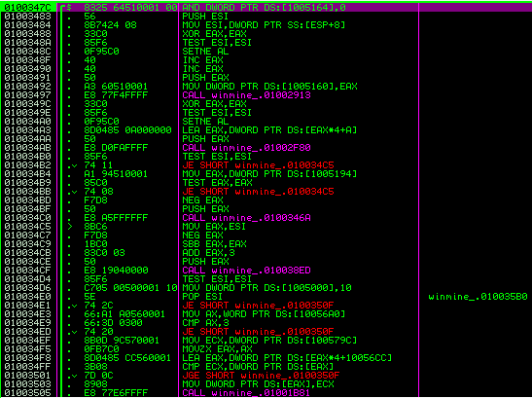Select hex bytes 0FB7C0
The width and height of the screenshot is (532, 398).
[x=101, y=349]
